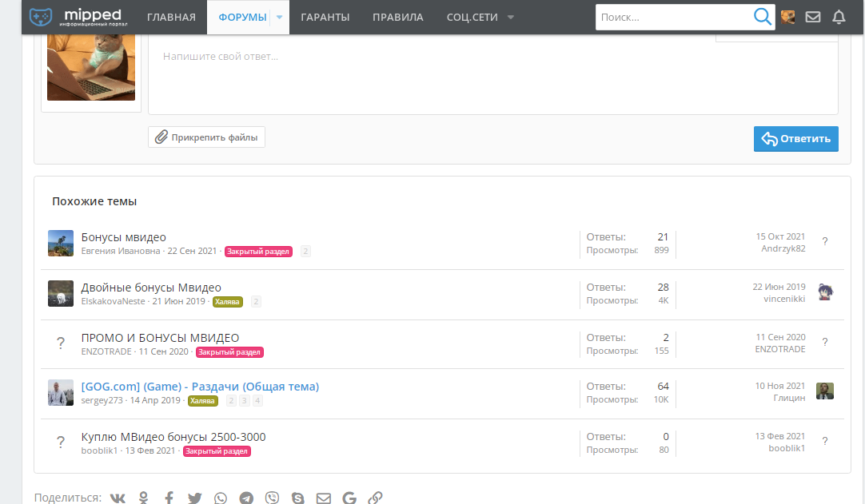Viewport: 865px width, 504px height.
Task: Click ENZOTRADE's question mark avatar in ПРОМО row
Action: click(61, 343)
